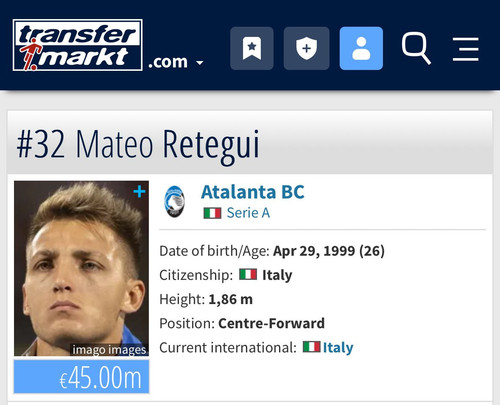
Task: Open the Italy national team link
Action: click(x=338, y=347)
